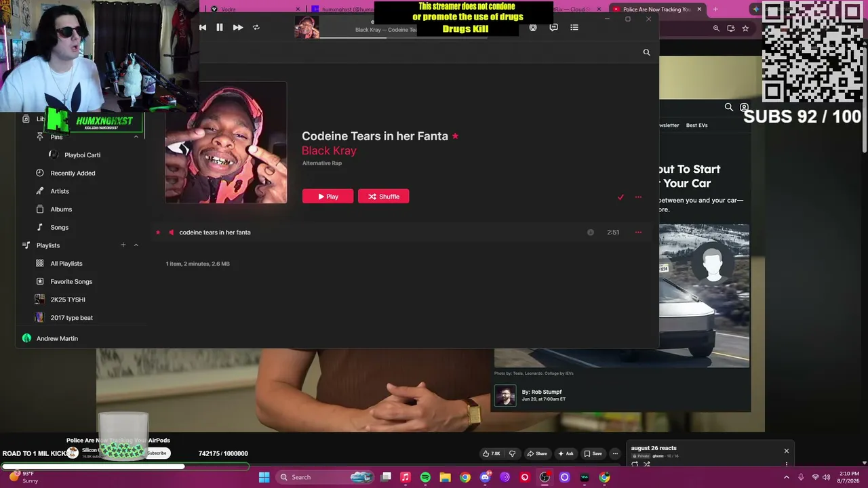Open the Windows Start menu
The image size is (868, 488).
(264, 477)
